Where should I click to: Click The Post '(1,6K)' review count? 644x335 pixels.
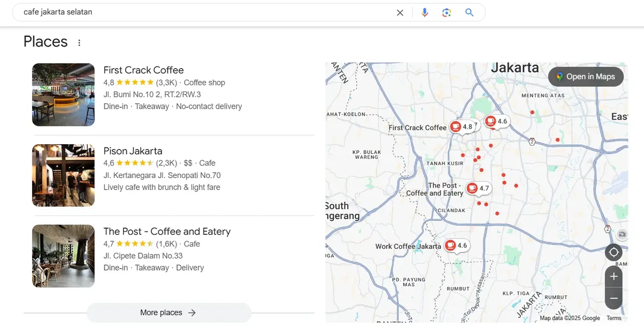click(x=166, y=244)
